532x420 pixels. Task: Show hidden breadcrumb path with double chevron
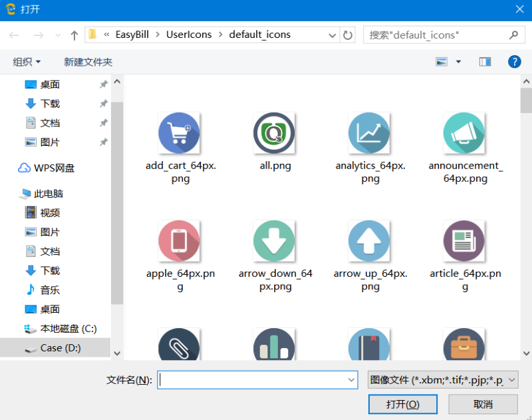[x=106, y=35]
